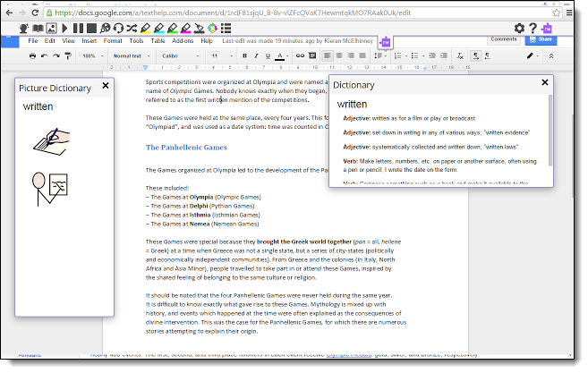Click the Undo icon
This screenshot has width=588, height=373.
(x=44, y=55)
